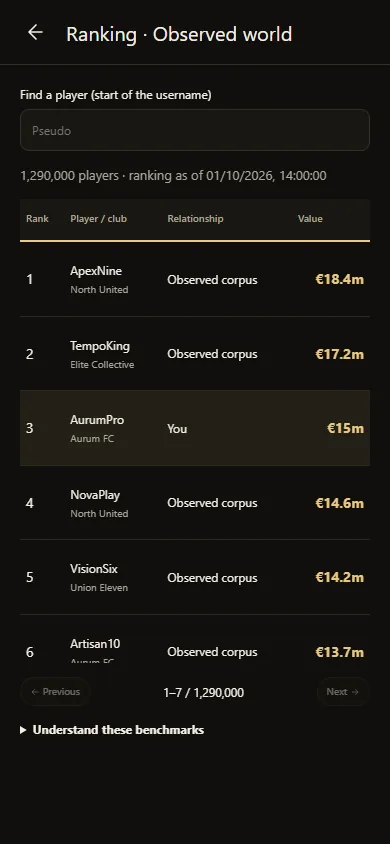The image size is (390, 844).
Task: Go back using the arrow icon
Action: [x=35, y=32]
